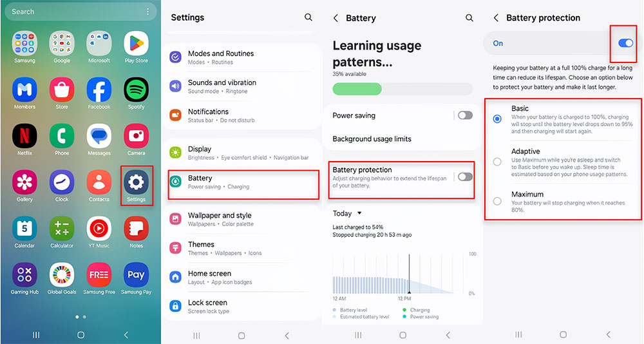The width and height of the screenshot is (644, 344).
Task: Open the Google apps folder
Action: [62, 44]
